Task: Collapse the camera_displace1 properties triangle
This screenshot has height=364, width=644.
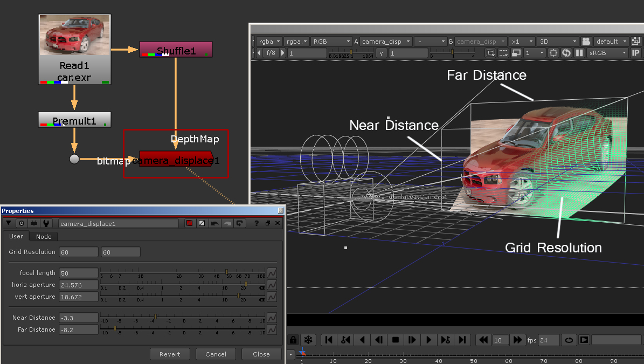Action: (9, 223)
